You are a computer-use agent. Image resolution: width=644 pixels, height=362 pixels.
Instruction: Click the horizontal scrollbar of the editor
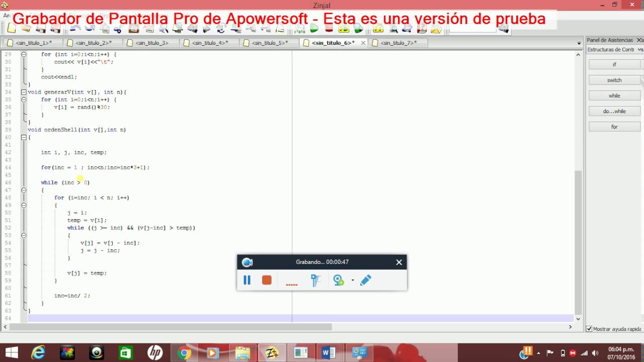[x=170, y=327]
